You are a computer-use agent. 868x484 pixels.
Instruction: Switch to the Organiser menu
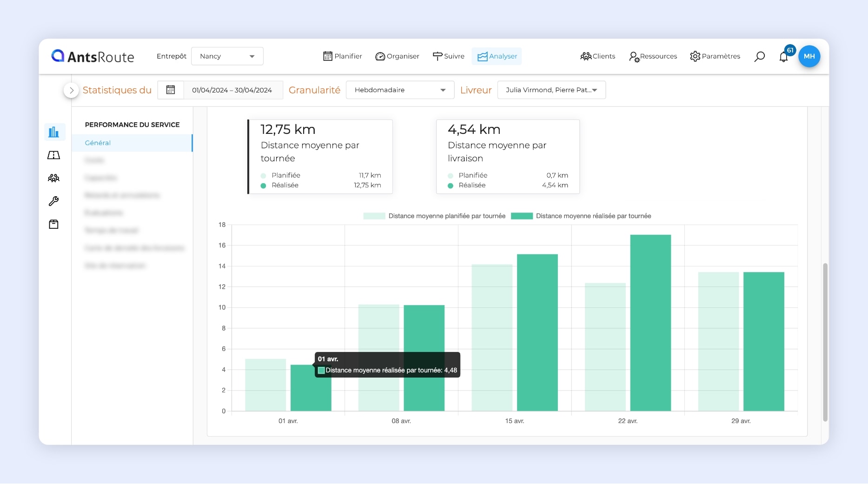397,56
